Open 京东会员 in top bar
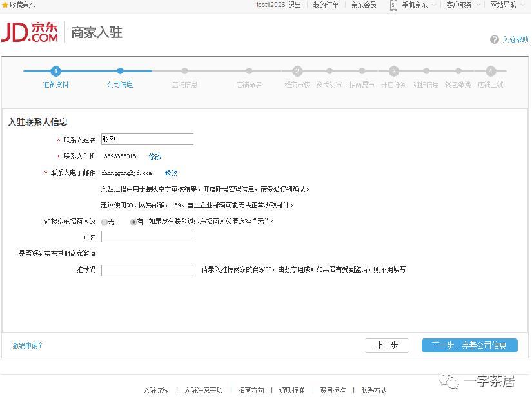 364,5
